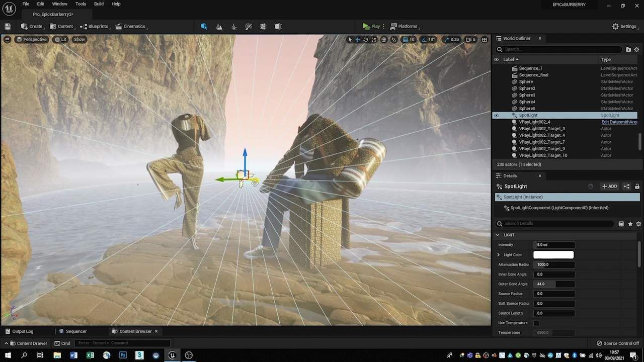Viewport: 644px width, 362px height.
Task: Open the File menu
Action: 26,4
